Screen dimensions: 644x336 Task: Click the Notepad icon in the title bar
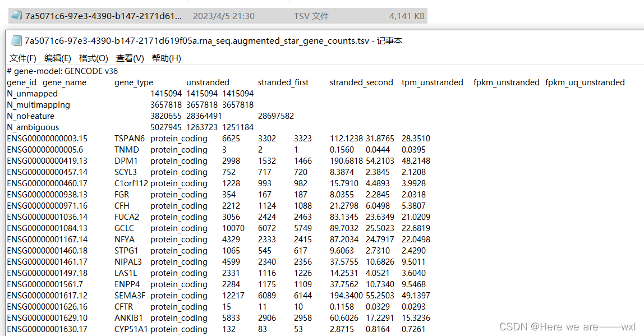(x=15, y=40)
